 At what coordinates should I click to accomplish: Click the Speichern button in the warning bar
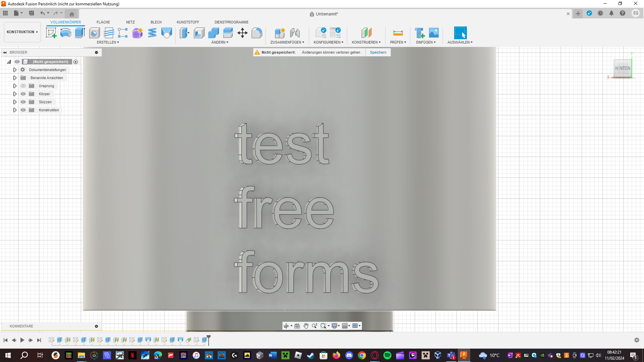(378, 52)
